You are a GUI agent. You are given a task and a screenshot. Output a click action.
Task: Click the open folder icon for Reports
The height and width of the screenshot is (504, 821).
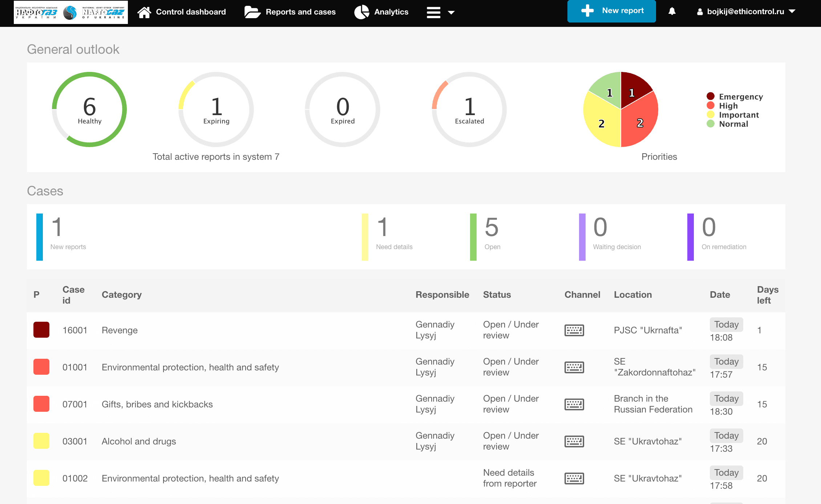[252, 12]
